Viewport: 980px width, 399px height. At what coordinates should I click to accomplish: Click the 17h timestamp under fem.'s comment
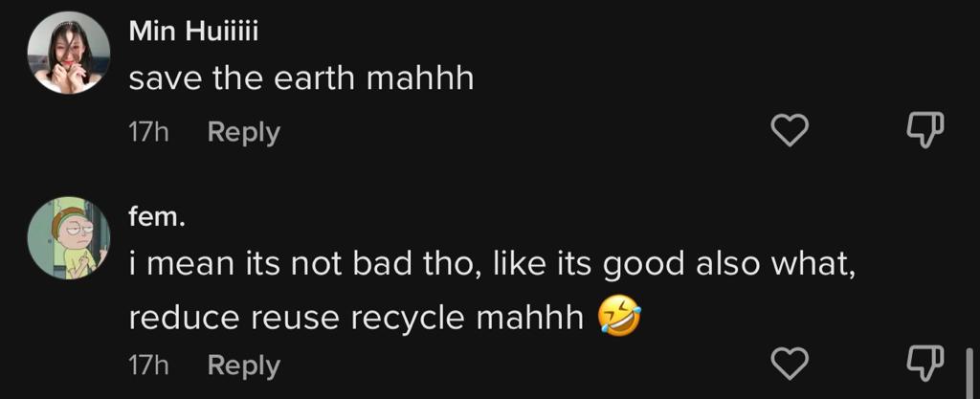click(x=148, y=366)
